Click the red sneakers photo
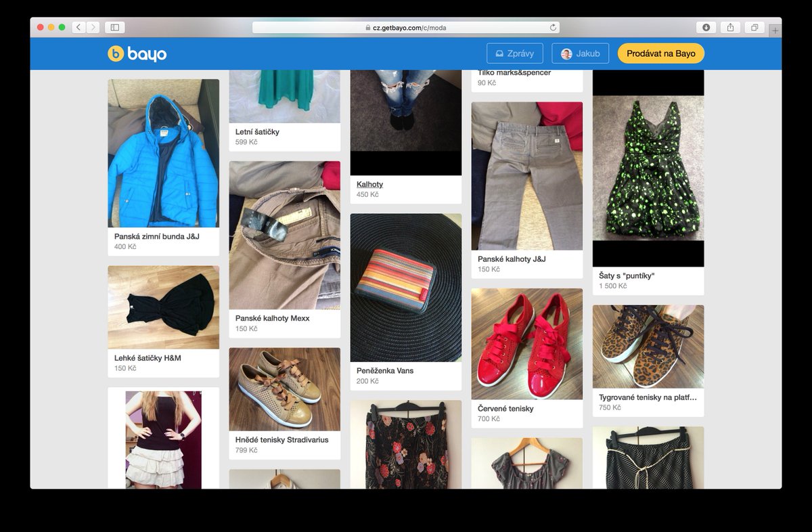Screen dimensions: 812x532 pyautogui.click(x=526, y=344)
